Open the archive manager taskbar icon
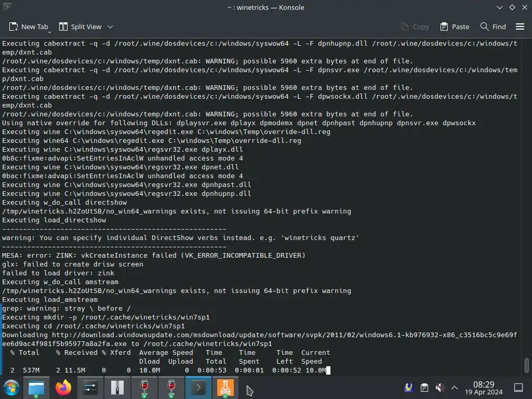 tap(117, 388)
